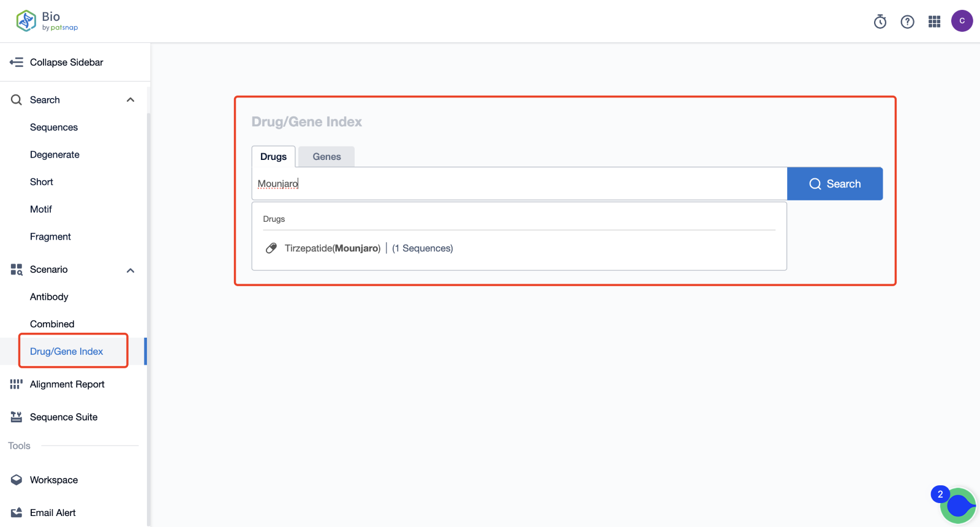
Task: Open the user profile avatar
Action: click(962, 21)
